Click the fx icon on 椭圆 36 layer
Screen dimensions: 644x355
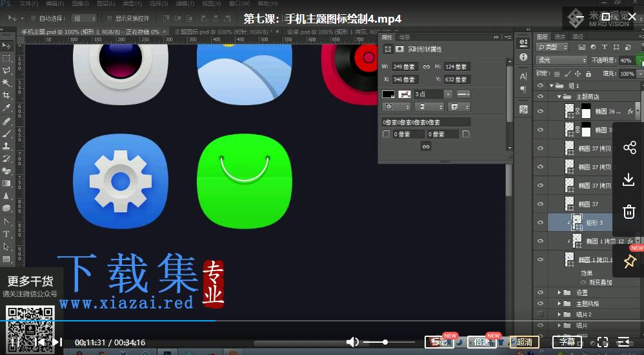pyautogui.click(x=630, y=112)
